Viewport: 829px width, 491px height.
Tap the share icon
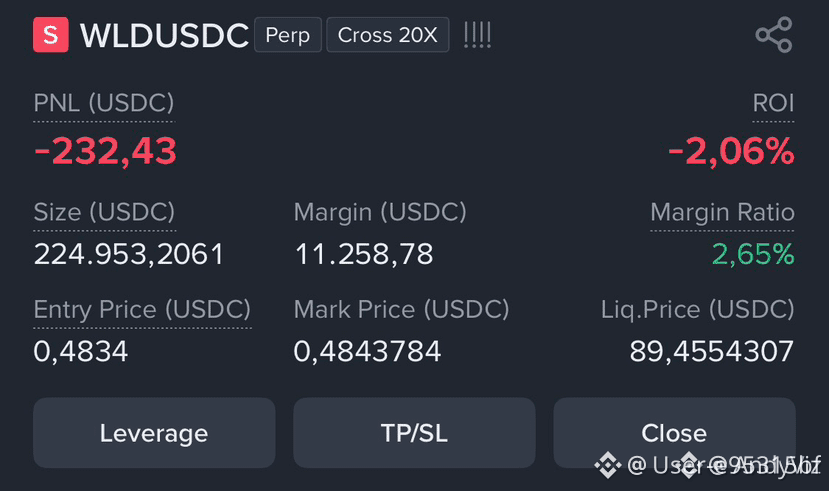[x=773, y=35]
